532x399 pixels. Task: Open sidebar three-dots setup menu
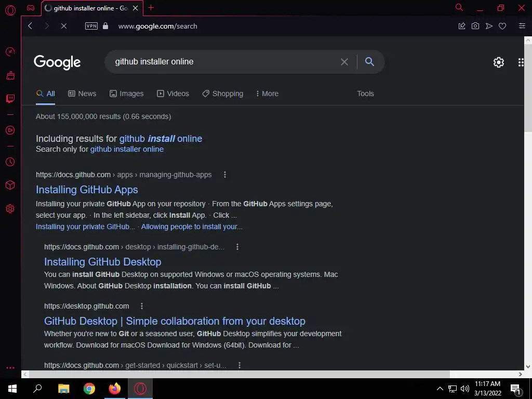[x=10, y=368]
